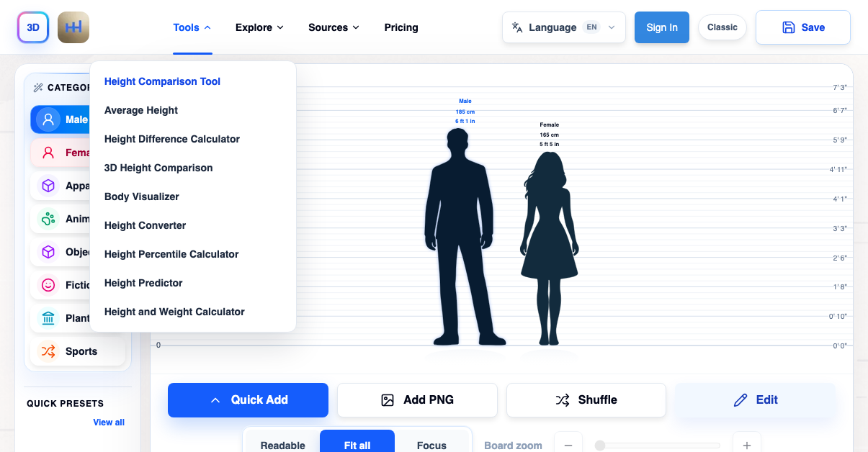Screen dimensions: 868x452
Task: Go to the Pricing page
Action: 401,27
